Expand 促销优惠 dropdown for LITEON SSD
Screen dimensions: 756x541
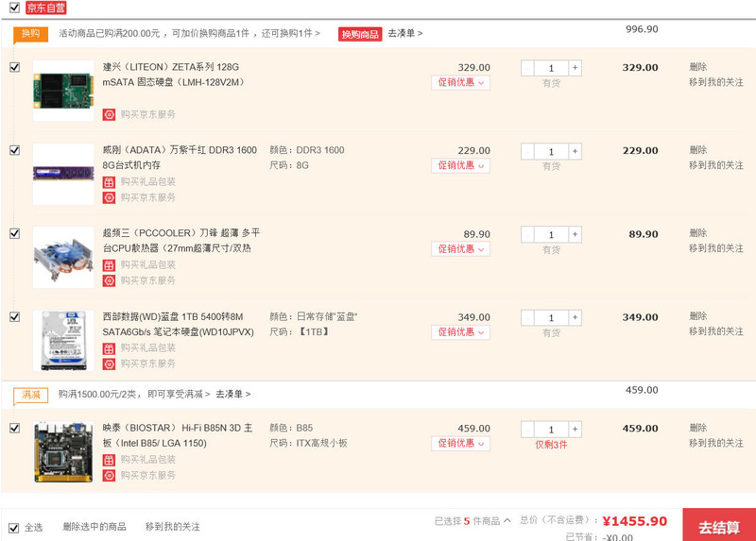[x=461, y=83]
